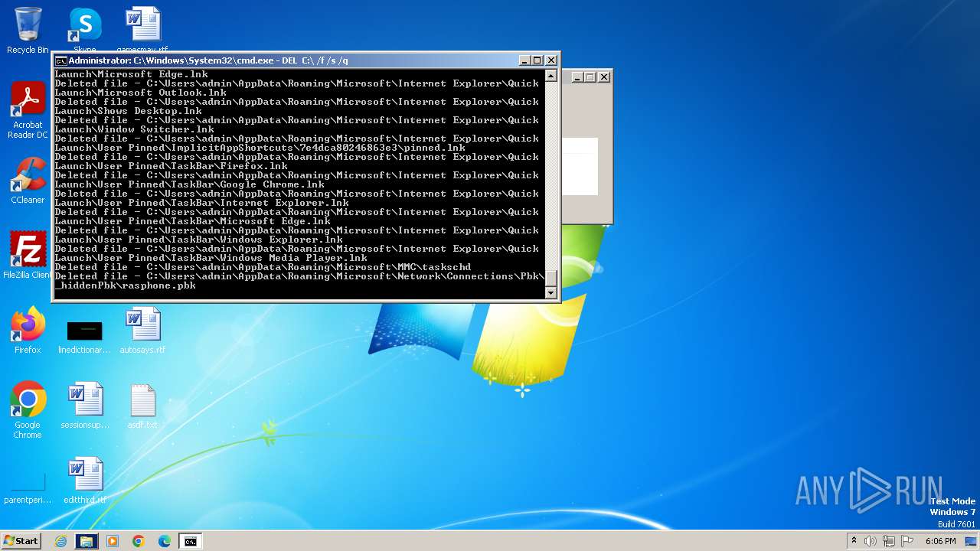Launch Windows Media Player from taskbar
Image resolution: width=980 pixels, height=551 pixels.
(113, 541)
